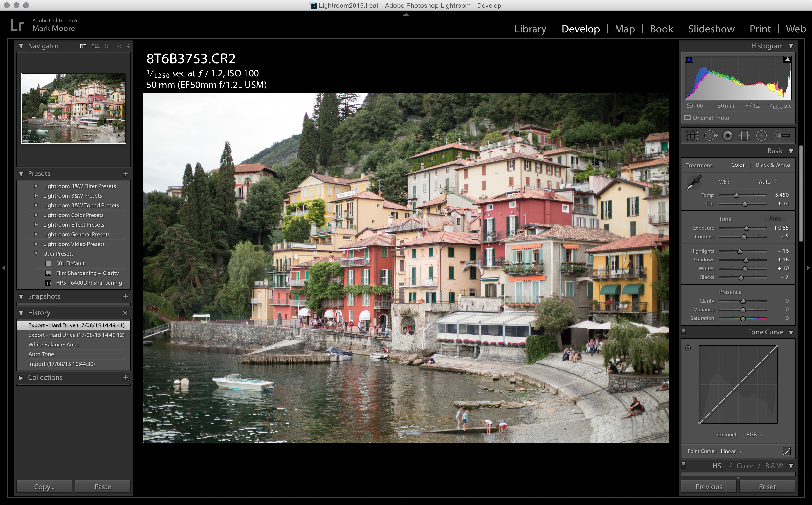
Task: Click the Tone Curve target adjustment tool
Action: [688, 348]
